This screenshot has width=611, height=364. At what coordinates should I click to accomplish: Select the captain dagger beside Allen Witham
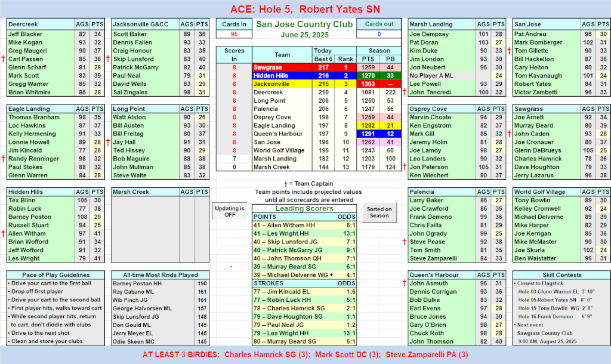click(3, 234)
